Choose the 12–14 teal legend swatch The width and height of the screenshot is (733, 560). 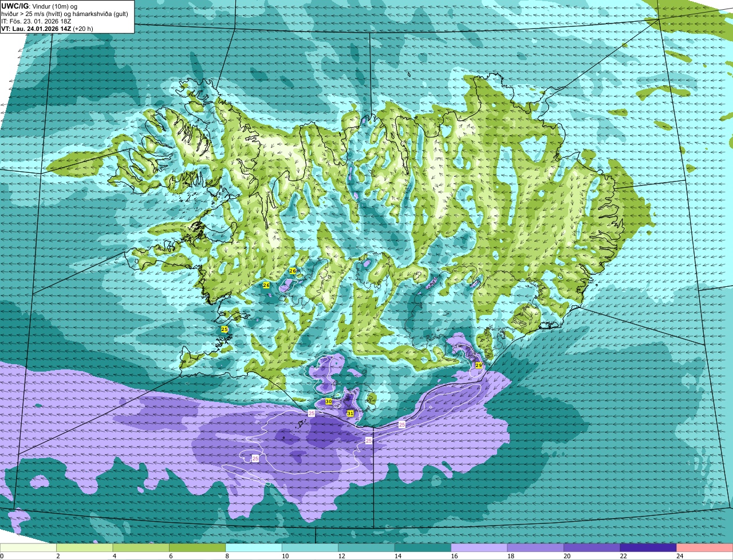tap(366, 548)
